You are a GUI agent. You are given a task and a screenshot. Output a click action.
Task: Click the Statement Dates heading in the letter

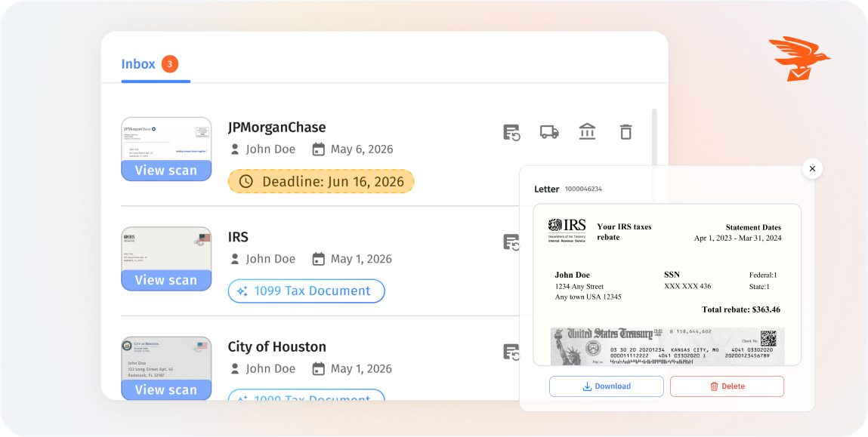point(753,227)
